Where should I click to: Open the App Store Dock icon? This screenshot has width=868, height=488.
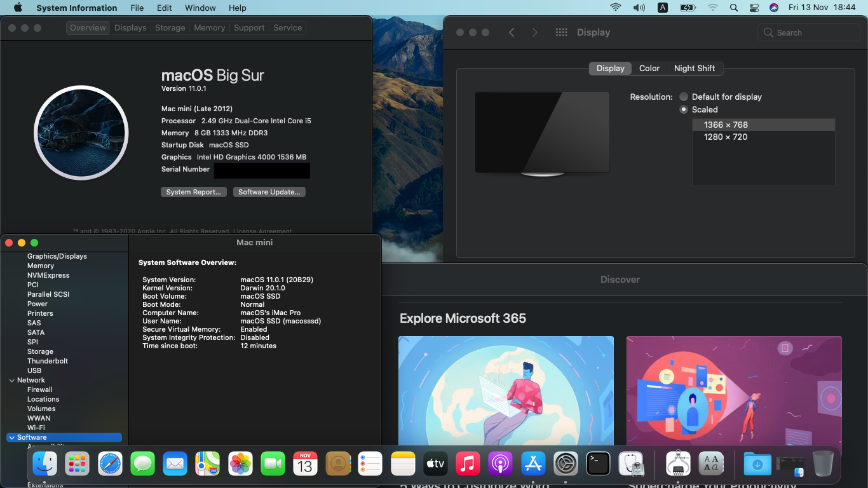point(533,464)
